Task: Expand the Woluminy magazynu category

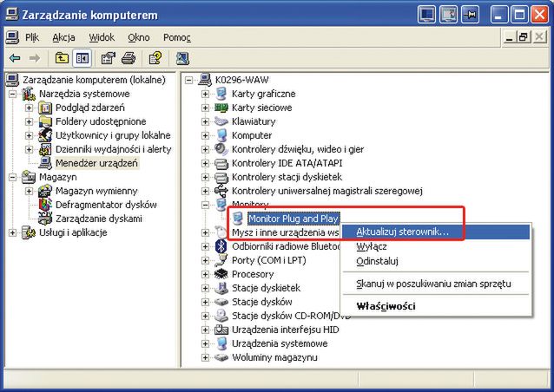Action: point(205,357)
